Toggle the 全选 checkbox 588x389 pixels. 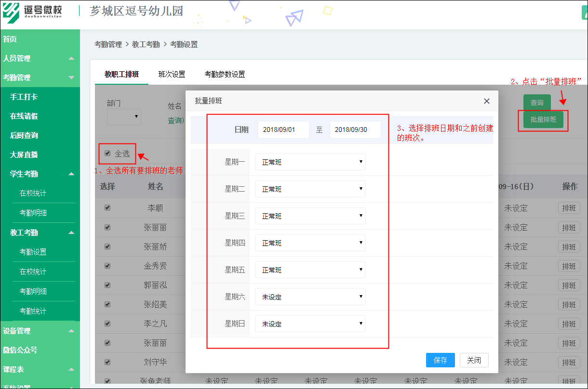click(107, 153)
